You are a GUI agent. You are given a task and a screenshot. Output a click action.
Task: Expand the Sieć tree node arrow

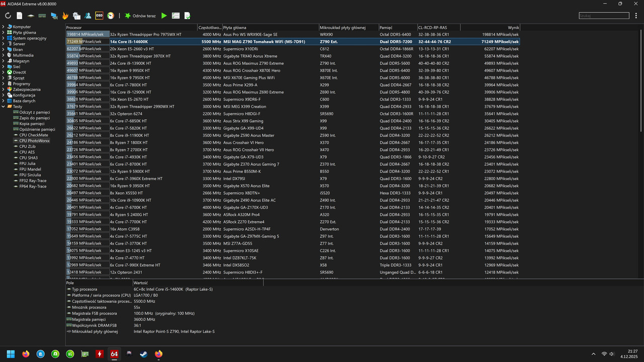(x=4, y=66)
